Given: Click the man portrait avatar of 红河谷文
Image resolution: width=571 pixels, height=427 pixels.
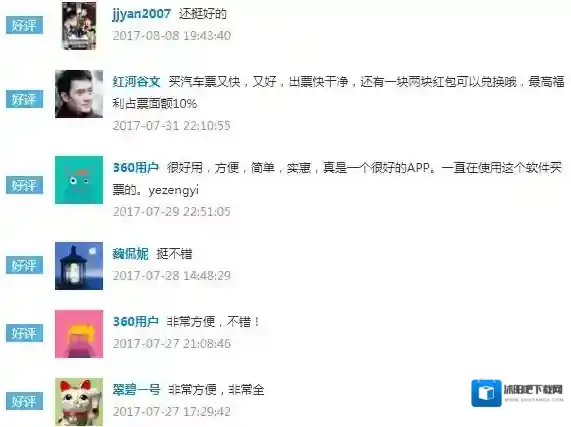Looking at the screenshot, I should tap(79, 94).
